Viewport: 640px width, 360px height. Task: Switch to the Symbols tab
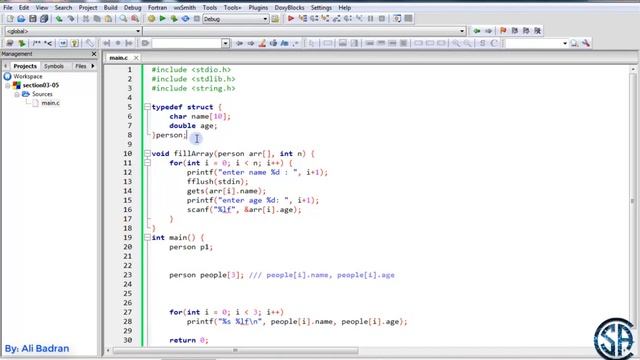coord(54,66)
